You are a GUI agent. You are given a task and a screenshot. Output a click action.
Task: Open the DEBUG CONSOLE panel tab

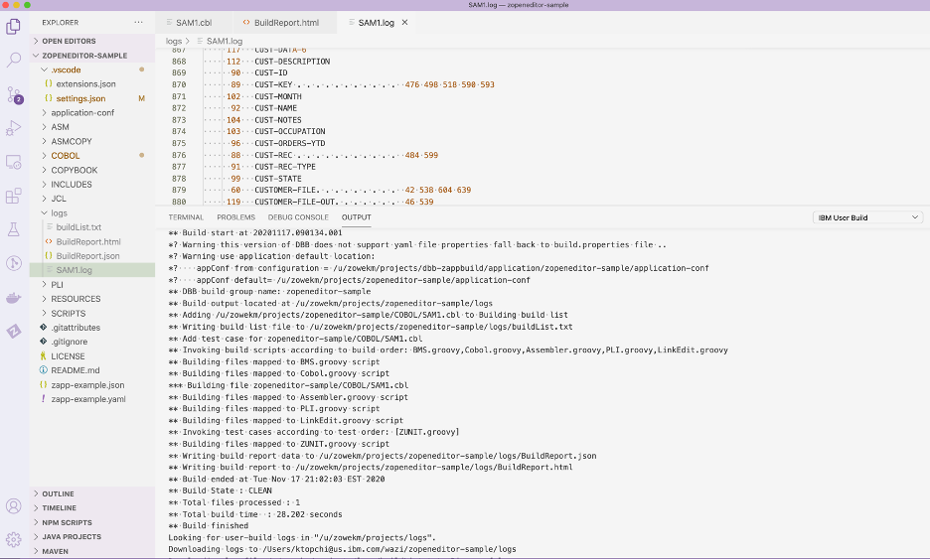pos(298,217)
